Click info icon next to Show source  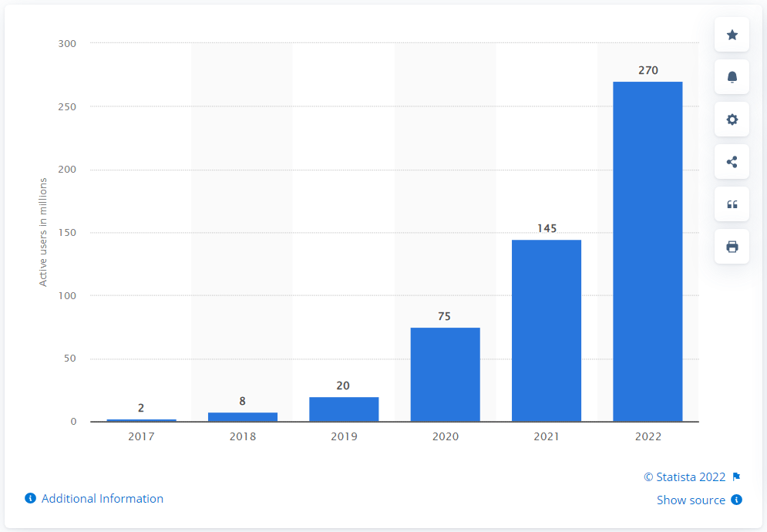point(736,500)
